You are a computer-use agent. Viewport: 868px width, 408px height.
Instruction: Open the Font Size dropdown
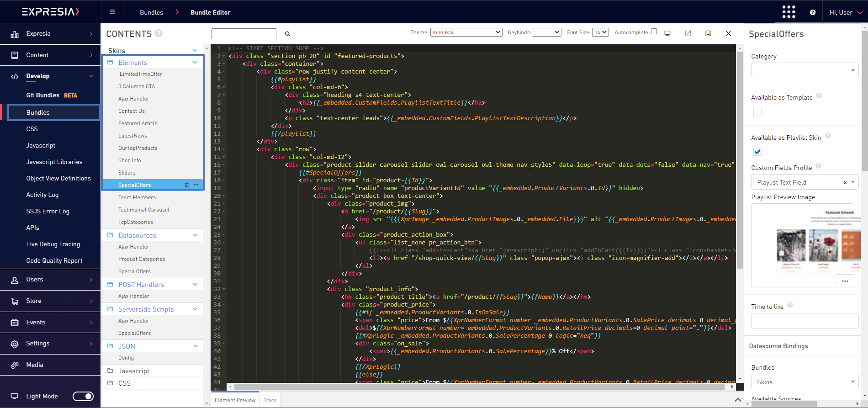coord(600,32)
